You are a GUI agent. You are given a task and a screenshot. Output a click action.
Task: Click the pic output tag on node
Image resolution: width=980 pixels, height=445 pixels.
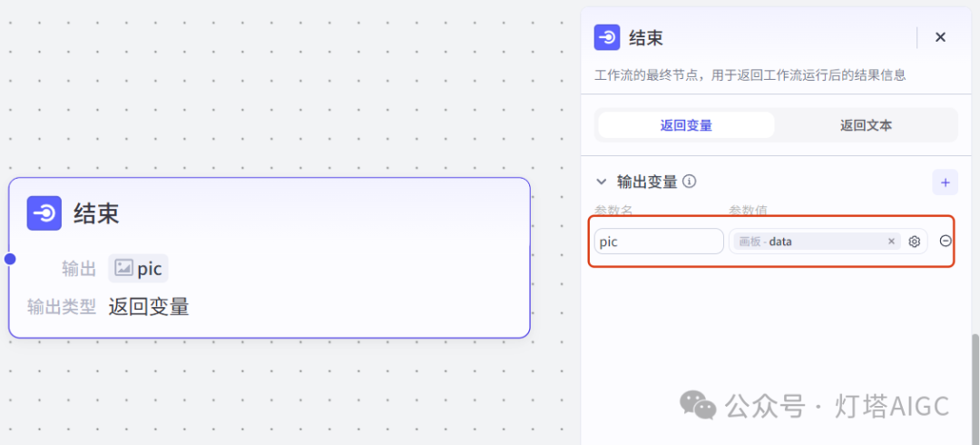click(138, 269)
